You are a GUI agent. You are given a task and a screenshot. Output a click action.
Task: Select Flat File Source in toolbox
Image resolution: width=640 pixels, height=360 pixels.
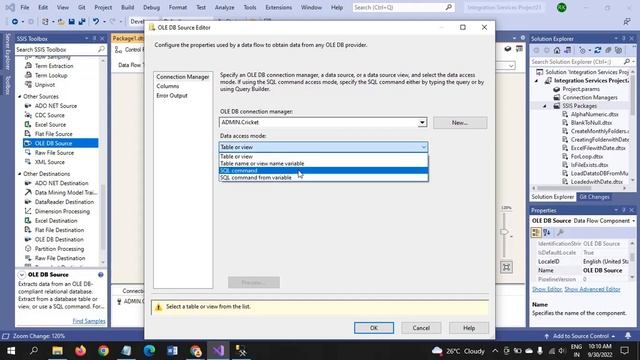[x=53, y=134]
